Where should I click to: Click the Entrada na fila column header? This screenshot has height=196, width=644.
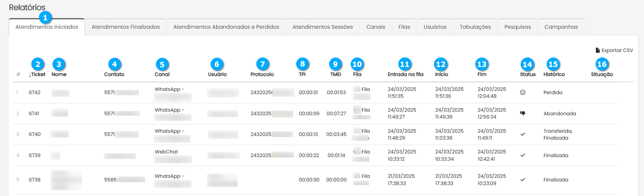point(405,74)
